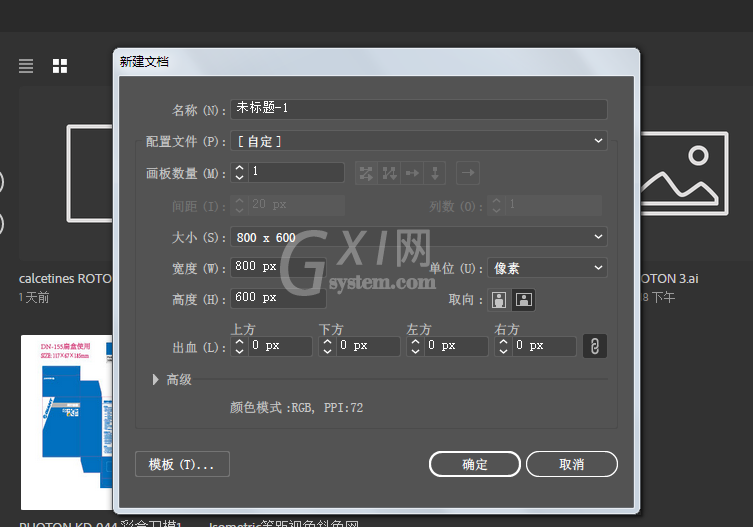This screenshot has width=753, height=527.
Task: Click the 新建文档 dialog title
Action: tap(144, 62)
